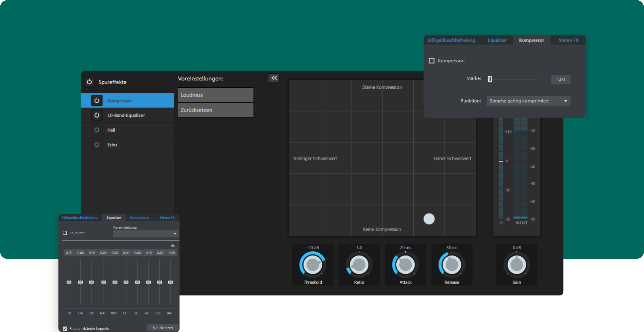Screen dimensions: 644x332
Task: Open Störgeräuschbefreiung tab in the Equalizer panel
Action: click(80, 218)
